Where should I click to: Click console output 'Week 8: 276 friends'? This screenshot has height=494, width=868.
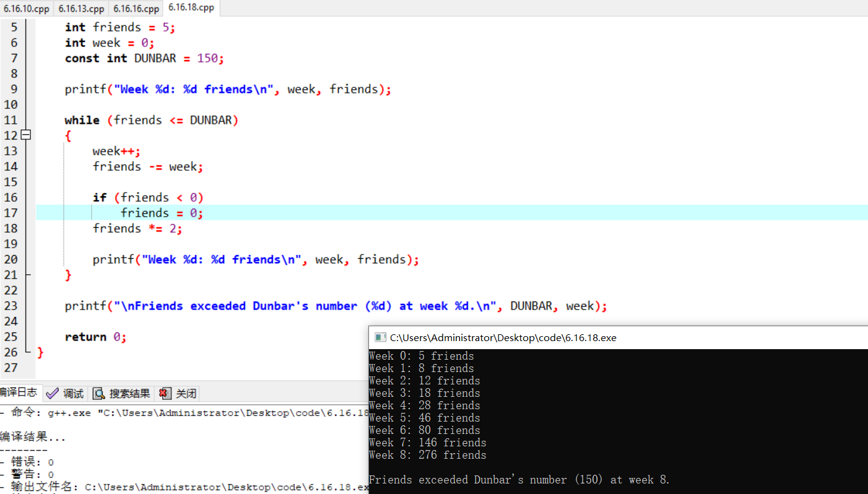point(427,455)
